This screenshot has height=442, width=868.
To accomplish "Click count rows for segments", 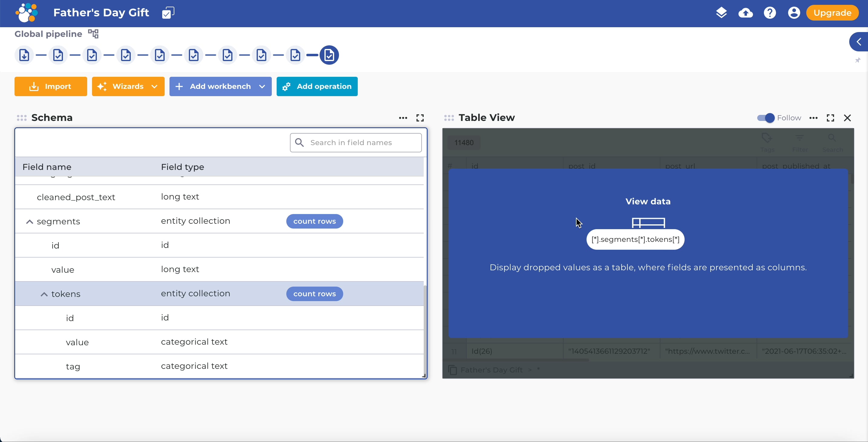I will 314,221.
